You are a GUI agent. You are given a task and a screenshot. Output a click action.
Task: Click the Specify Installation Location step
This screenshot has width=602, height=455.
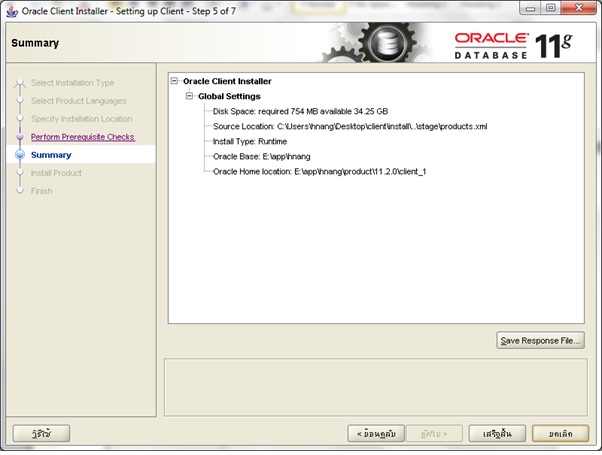[81, 119]
